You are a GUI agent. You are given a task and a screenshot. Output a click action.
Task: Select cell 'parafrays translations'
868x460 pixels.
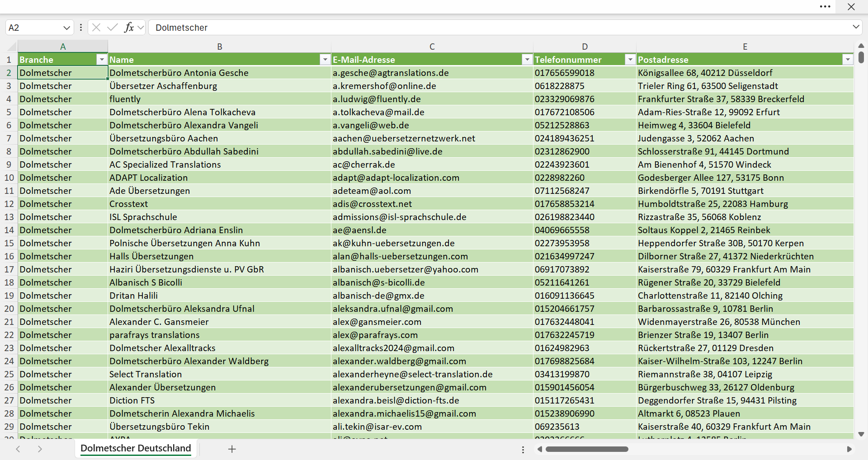pyautogui.click(x=219, y=335)
